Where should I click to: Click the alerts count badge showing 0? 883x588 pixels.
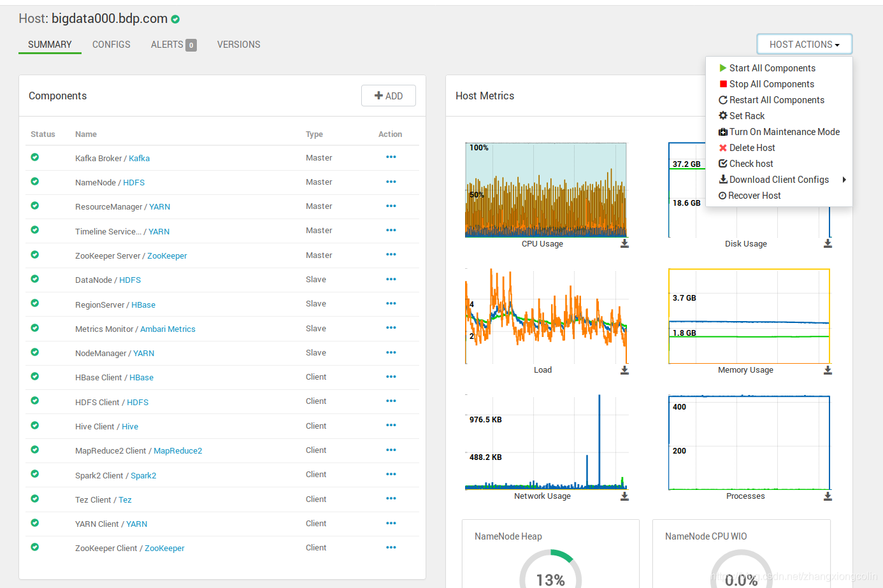click(191, 45)
